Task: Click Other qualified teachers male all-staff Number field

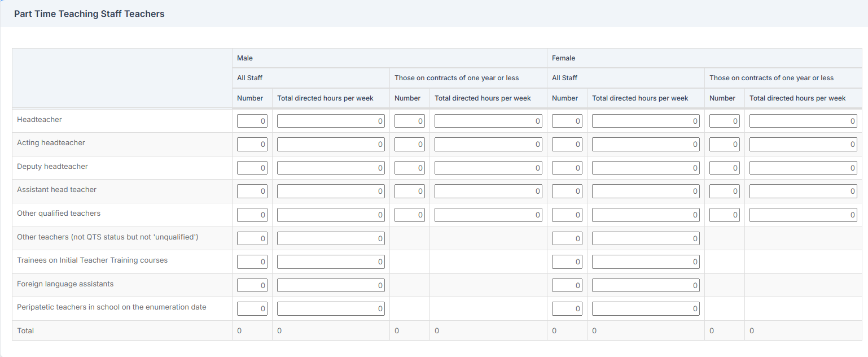Action: (x=252, y=215)
